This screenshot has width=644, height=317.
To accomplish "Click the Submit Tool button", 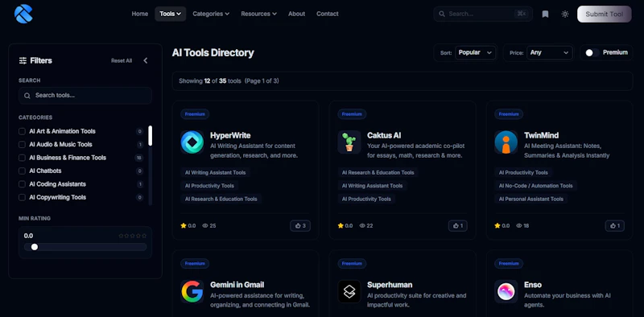I will (605, 14).
